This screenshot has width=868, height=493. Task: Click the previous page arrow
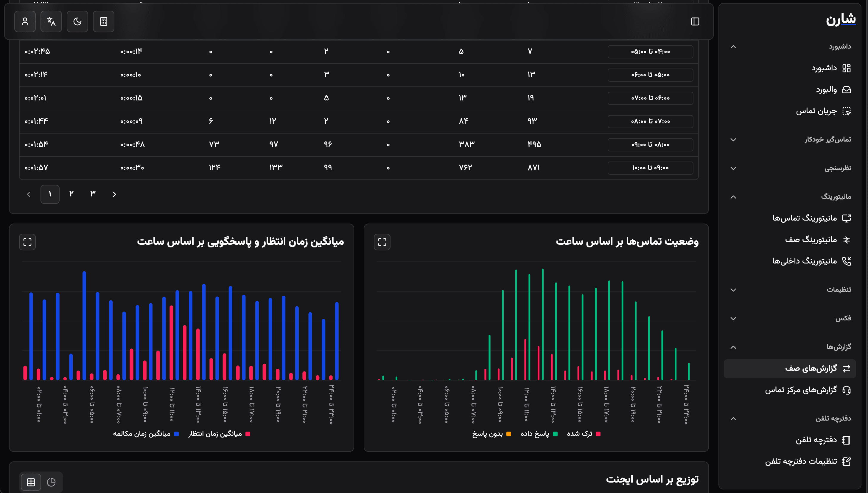(x=29, y=194)
